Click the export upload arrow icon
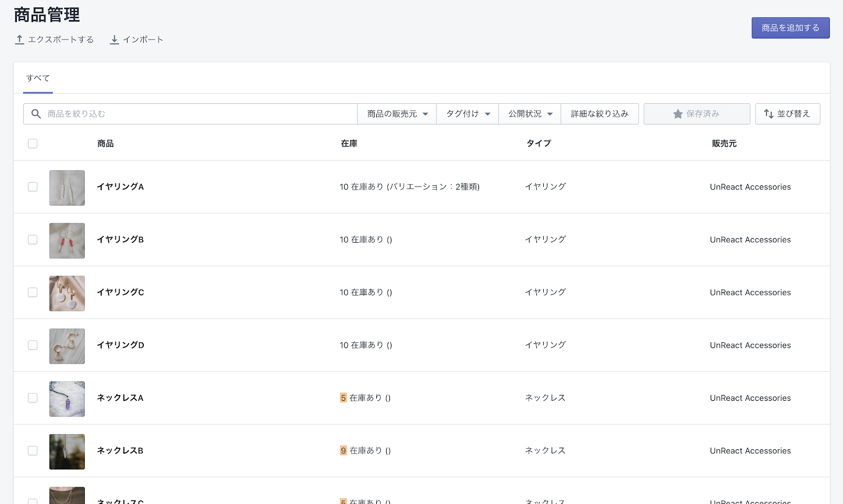The image size is (843, 504). 19,39
